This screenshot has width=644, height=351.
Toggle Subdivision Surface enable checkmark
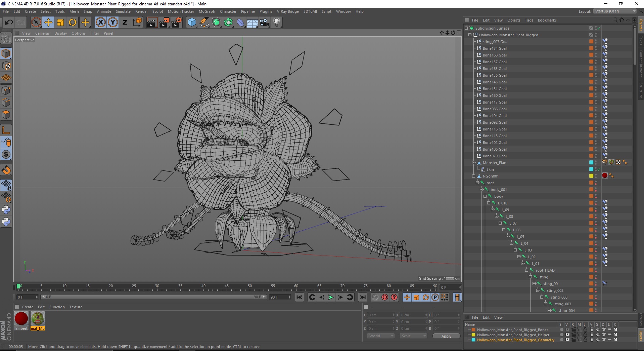[599, 28]
